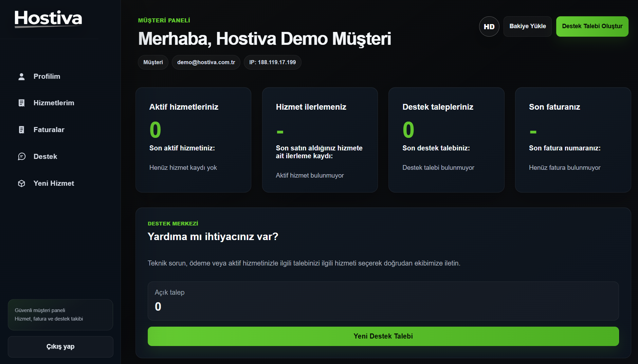Open the HD avatar badge
Screen dimensions: 638x364
pos(489,26)
